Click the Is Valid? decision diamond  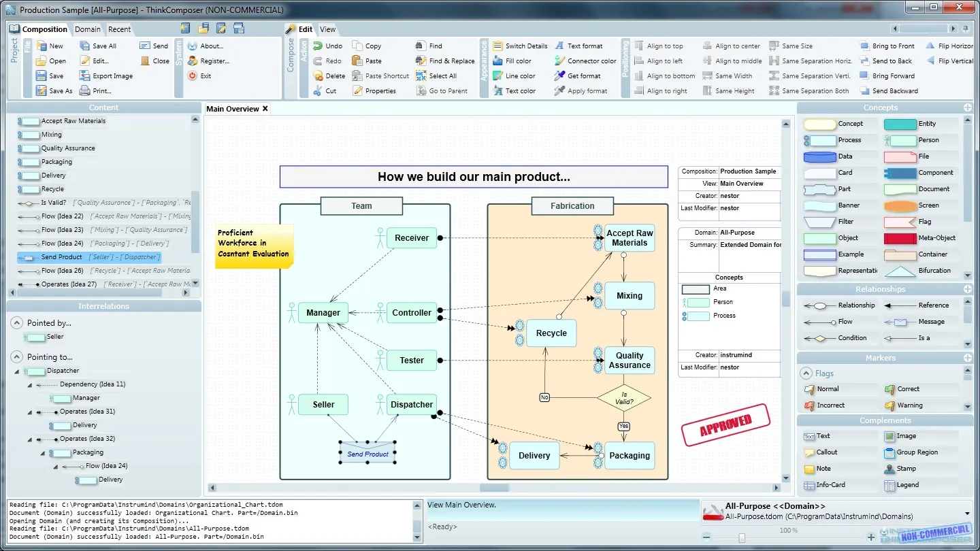click(x=624, y=398)
